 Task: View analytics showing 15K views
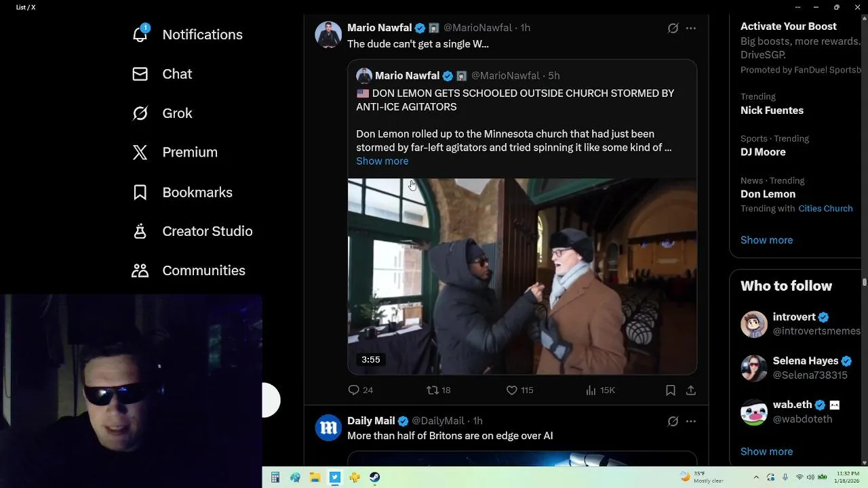pyautogui.click(x=600, y=390)
